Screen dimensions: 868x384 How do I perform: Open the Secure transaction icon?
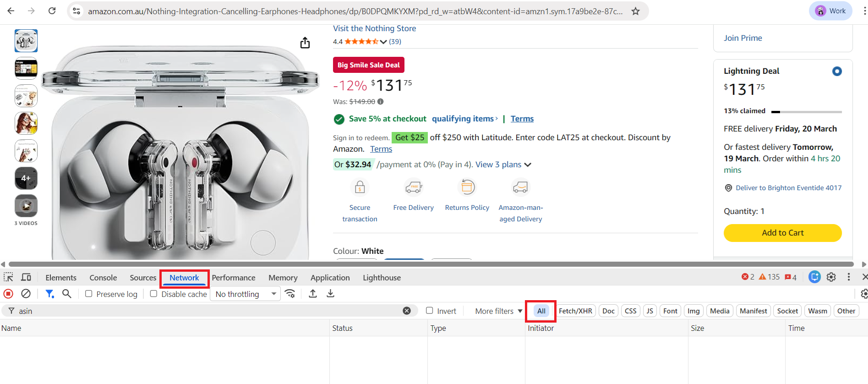(360, 187)
